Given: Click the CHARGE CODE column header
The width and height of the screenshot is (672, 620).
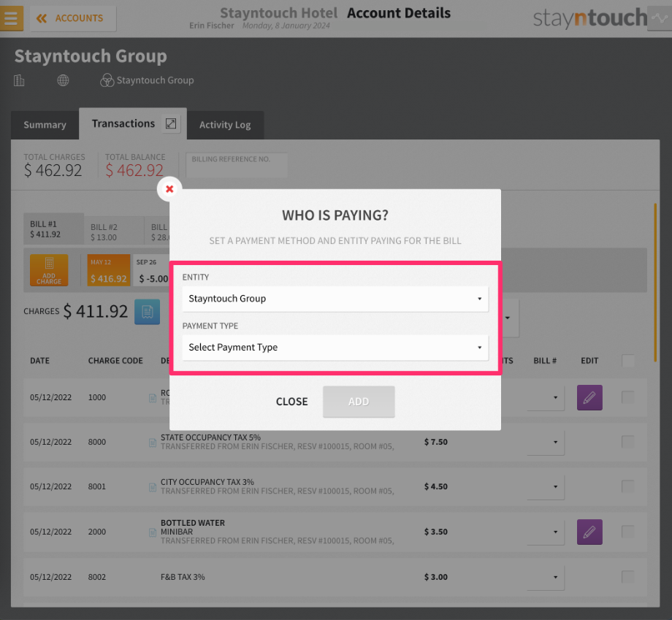Looking at the screenshot, I should 115,361.
